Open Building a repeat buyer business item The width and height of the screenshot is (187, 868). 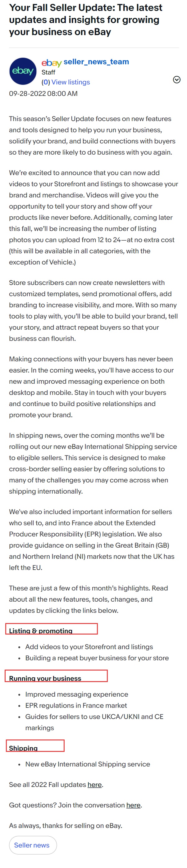[x=97, y=658]
